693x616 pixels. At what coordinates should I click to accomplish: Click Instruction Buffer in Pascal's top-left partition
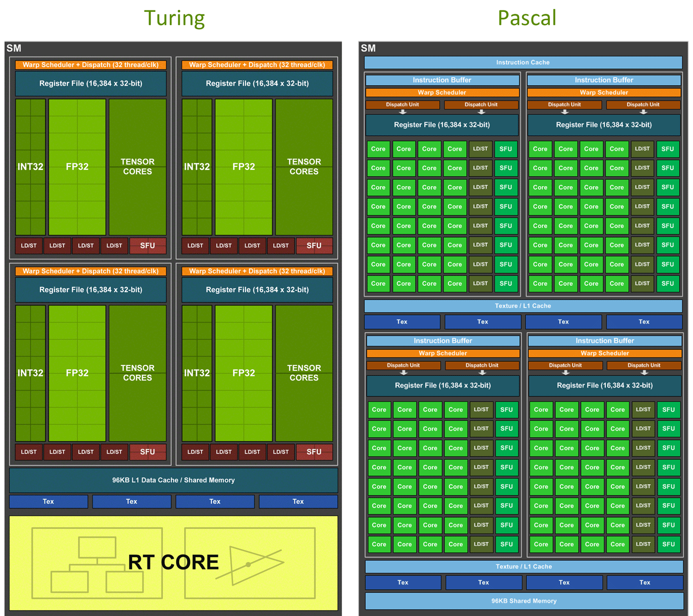click(442, 80)
